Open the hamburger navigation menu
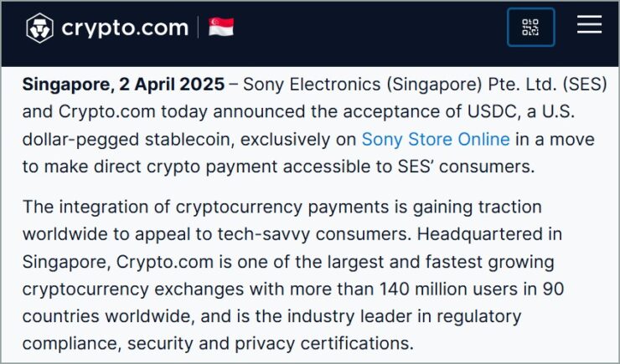The image size is (620, 364). pyautogui.click(x=589, y=24)
